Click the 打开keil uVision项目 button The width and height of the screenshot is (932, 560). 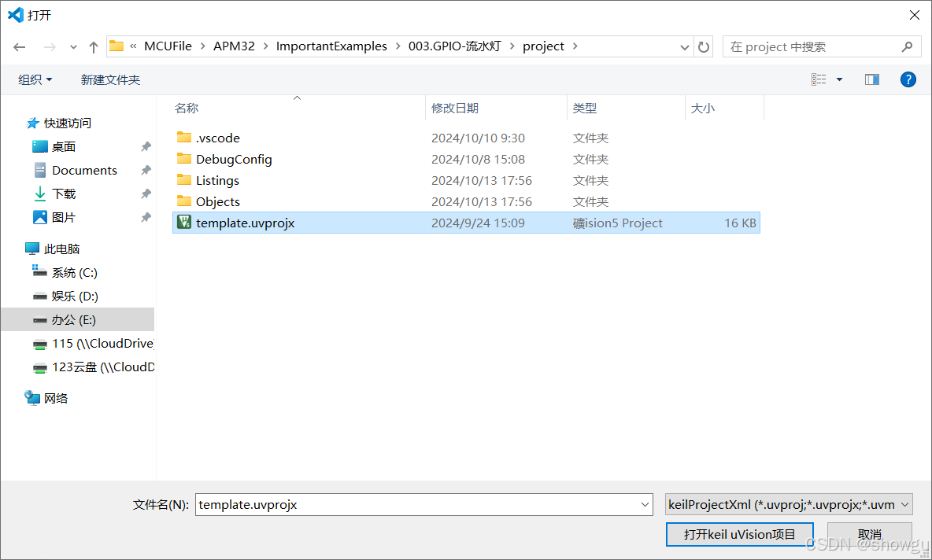pos(739,534)
